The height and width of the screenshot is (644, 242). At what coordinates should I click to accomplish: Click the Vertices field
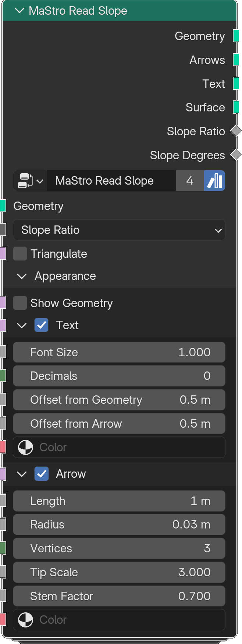(x=119, y=548)
